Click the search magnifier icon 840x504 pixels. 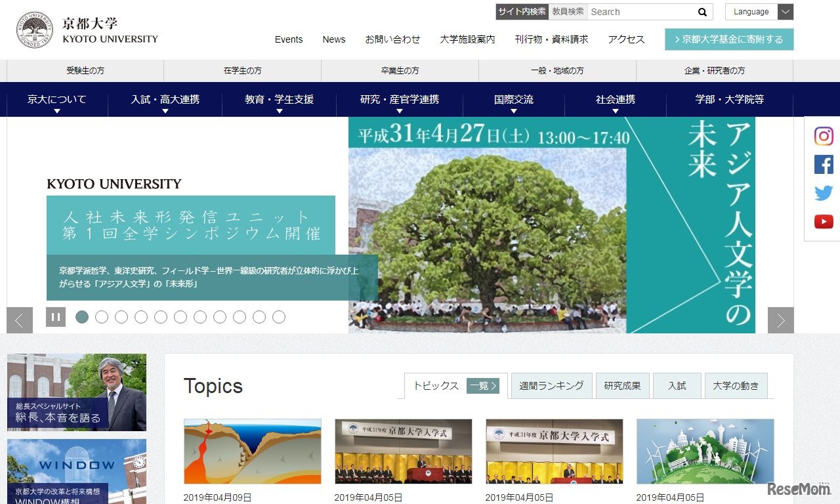pos(702,12)
